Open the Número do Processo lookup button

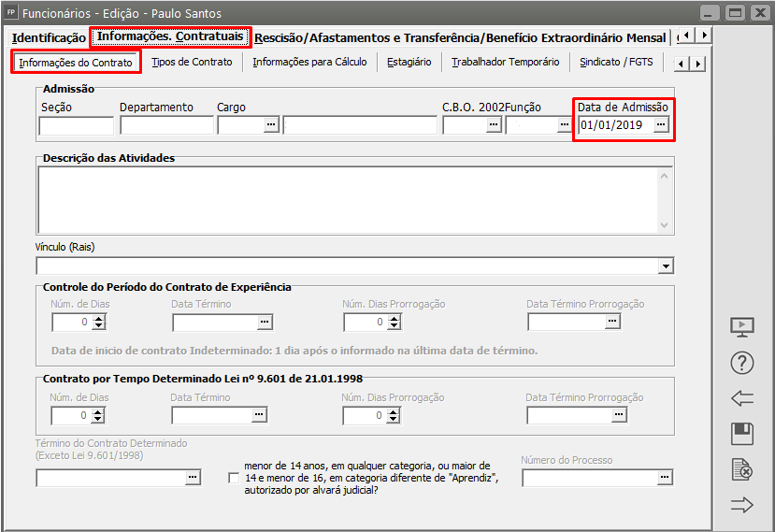663,478
